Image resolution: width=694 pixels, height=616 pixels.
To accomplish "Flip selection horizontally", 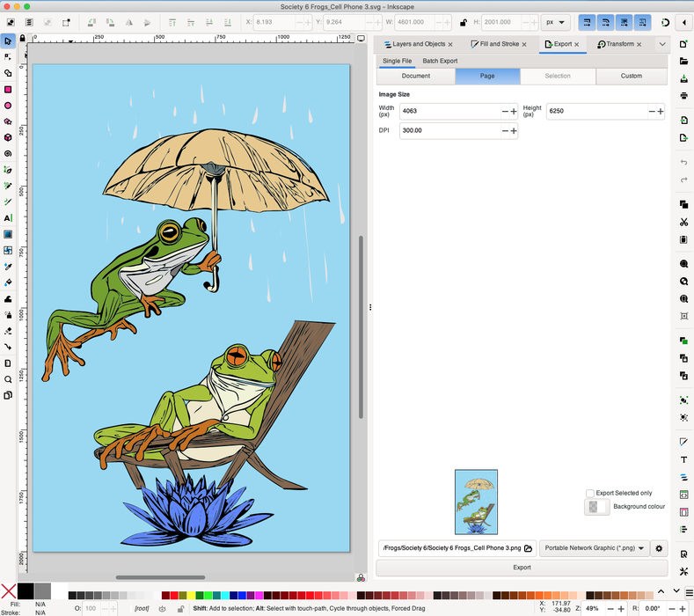I will (128, 22).
